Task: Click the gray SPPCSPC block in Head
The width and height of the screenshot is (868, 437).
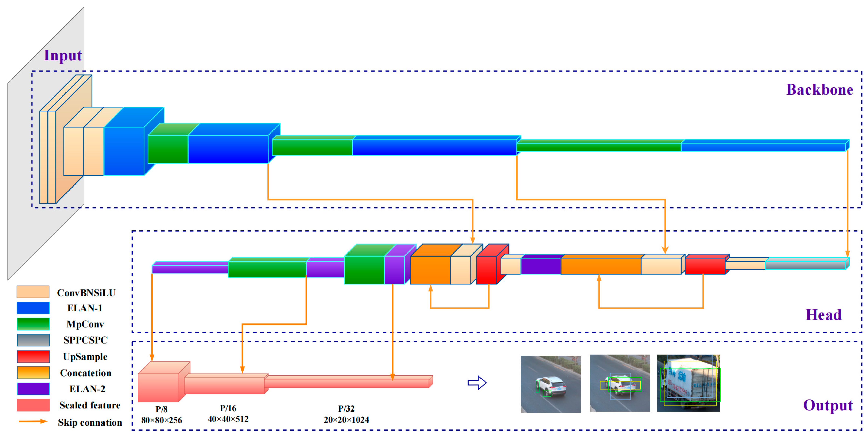Action: pyautogui.click(x=805, y=265)
